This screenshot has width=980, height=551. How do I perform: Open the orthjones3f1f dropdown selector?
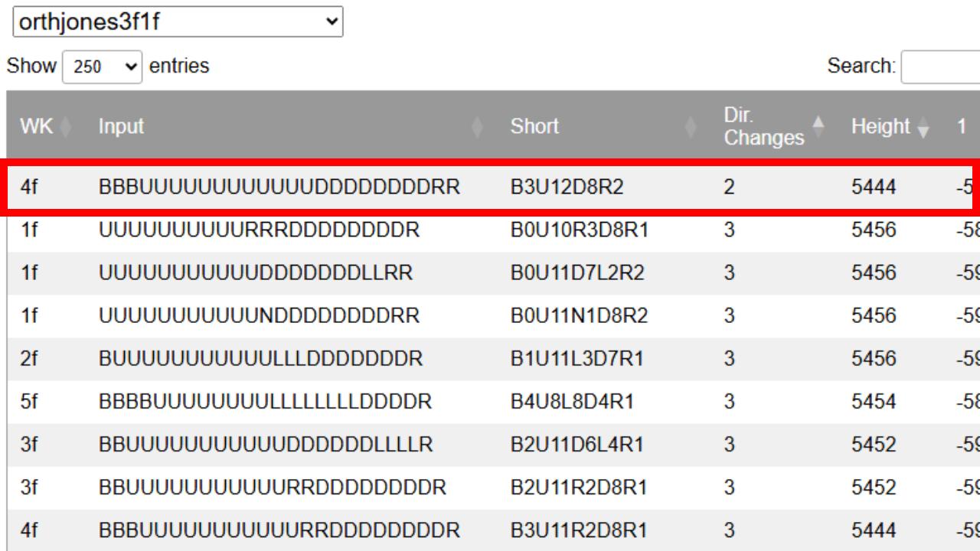[x=178, y=21]
